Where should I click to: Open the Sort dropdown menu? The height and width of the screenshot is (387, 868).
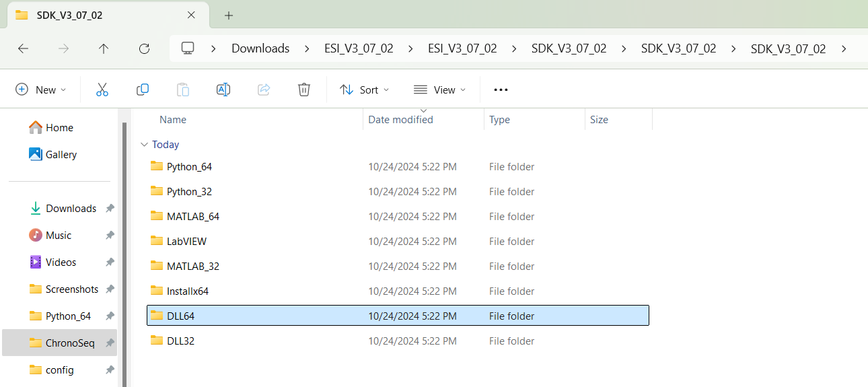[365, 90]
